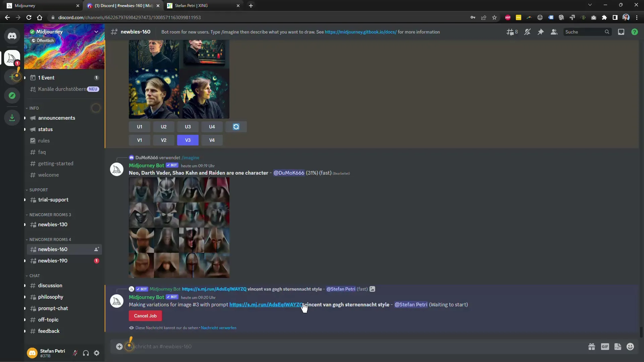Reload the page in browser
Viewport: 644px width, 362px height.
pos(29,17)
